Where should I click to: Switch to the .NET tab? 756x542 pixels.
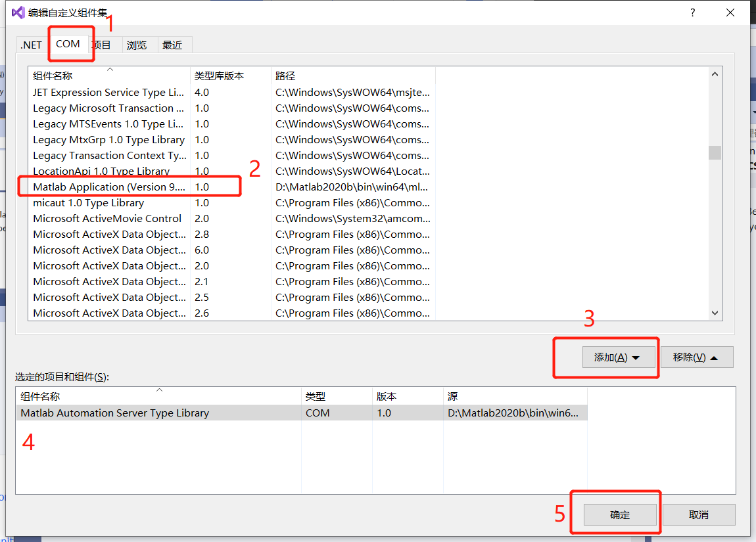[x=31, y=45]
